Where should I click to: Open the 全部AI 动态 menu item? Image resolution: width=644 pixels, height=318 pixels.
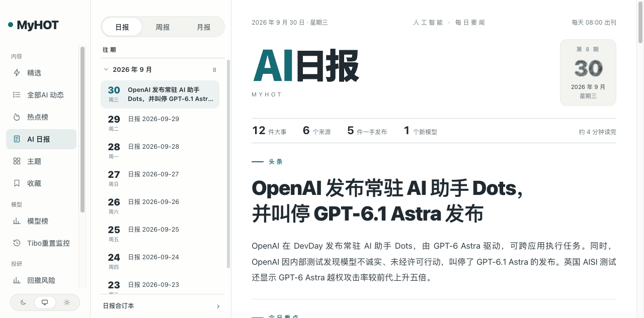click(41, 95)
